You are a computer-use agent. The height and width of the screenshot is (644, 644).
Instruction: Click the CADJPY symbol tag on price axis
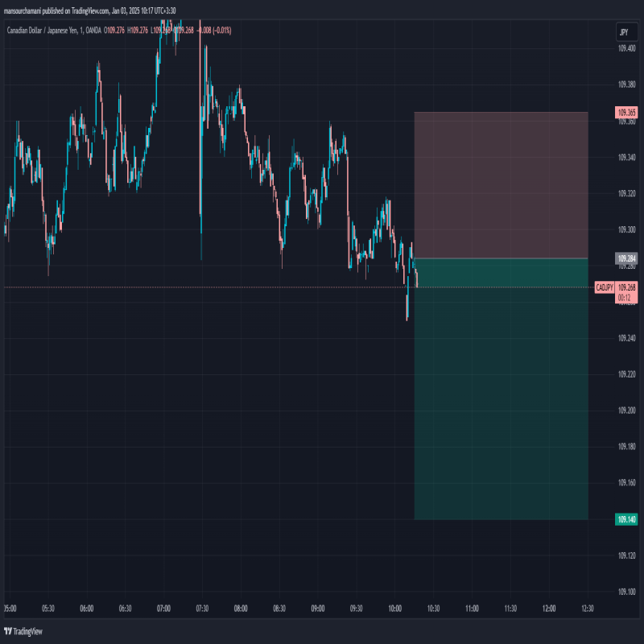click(x=604, y=287)
